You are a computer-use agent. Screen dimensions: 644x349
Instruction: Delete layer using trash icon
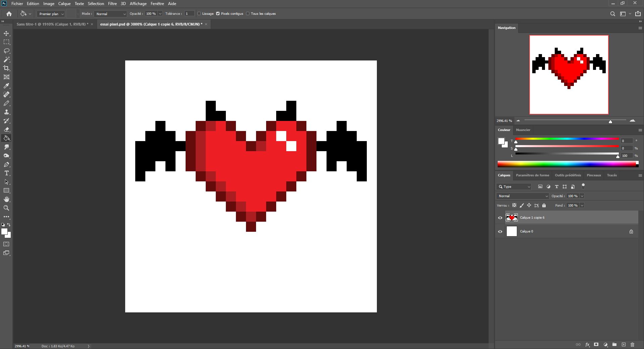point(632,344)
